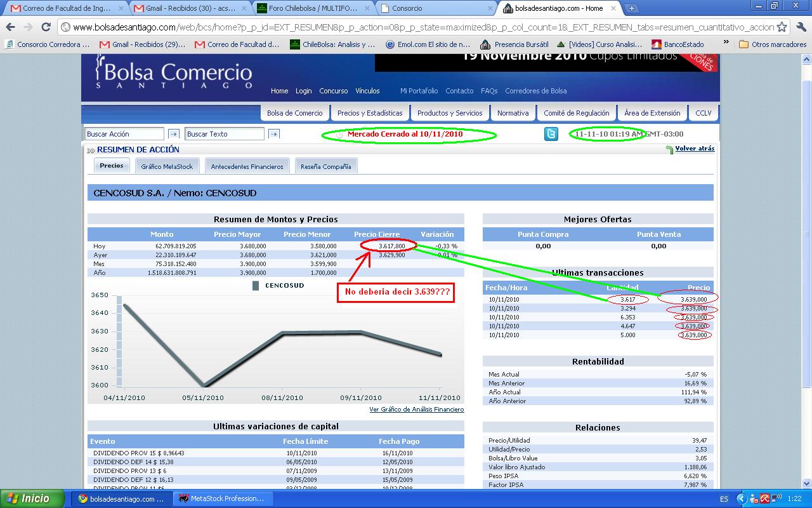
Task: Select DIVIDENDO PROV 15 $ 8,96643 row
Action: pos(276,453)
